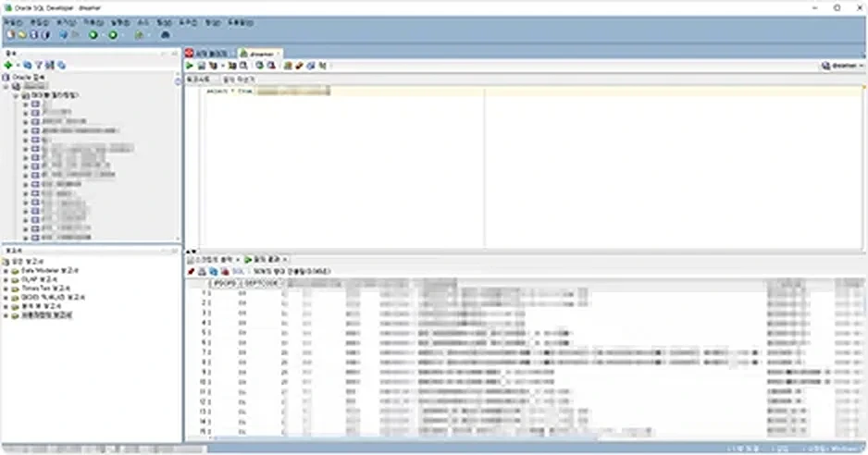The width and height of the screenshot is (868, 455).
Task: Open the 스크립트 출력 results tab
Action: tap(210, 260)
